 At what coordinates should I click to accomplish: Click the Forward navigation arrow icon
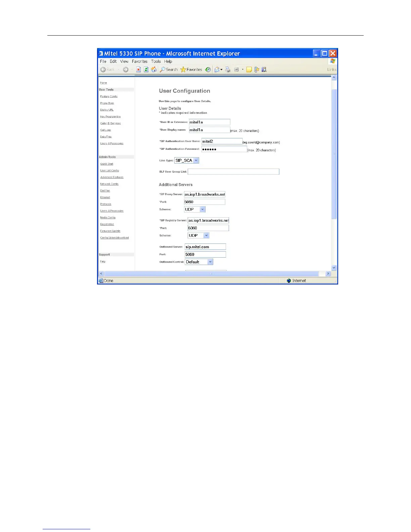[126, 70]
